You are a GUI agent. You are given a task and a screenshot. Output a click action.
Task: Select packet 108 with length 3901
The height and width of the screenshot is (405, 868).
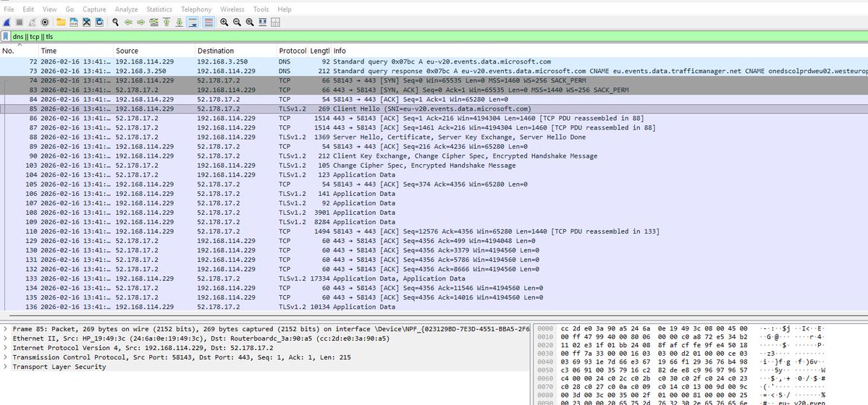coord(434,213)
